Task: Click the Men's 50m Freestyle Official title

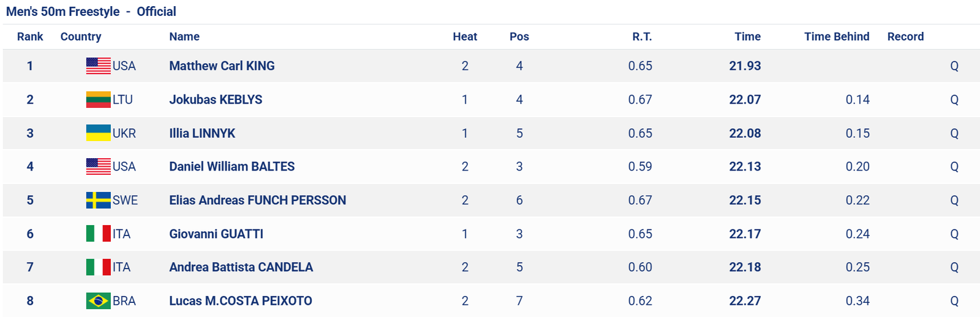Action: (91, 12)
